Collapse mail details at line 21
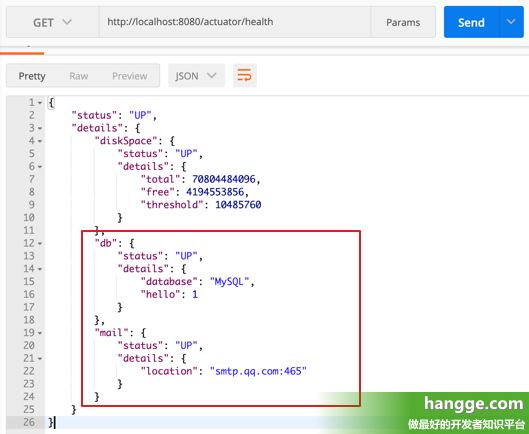The image size is (529, 434). tap(40, 358)
